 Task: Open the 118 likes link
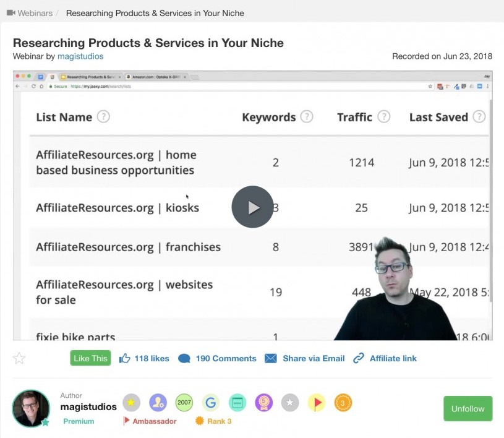click(x=152, y=358)
